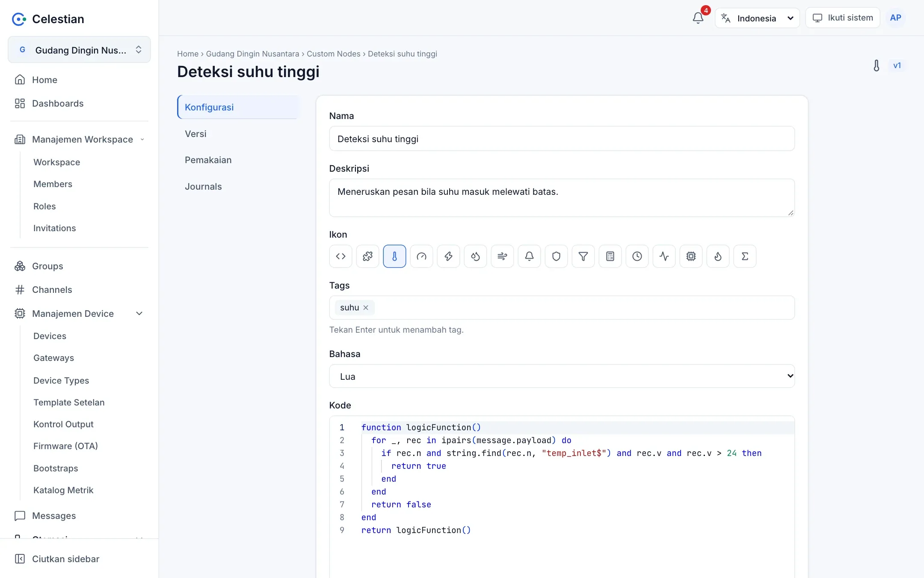Click the Nama input field

[562, 139]
